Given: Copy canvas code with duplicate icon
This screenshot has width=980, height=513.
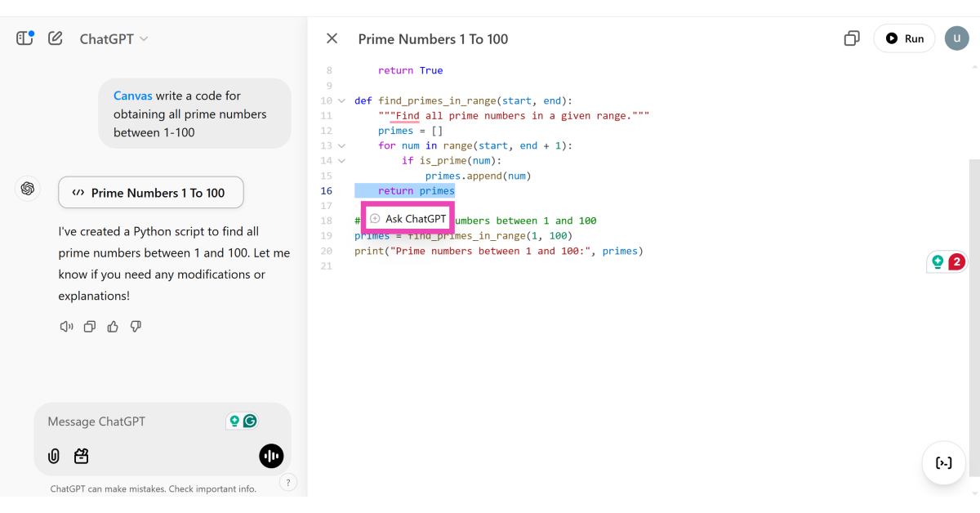Looking at the screenshot, I should point(852,38).
